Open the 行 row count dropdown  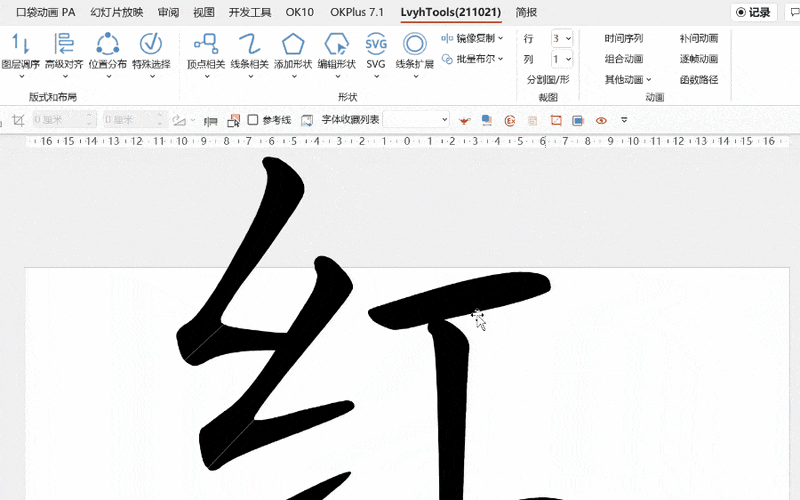[561, 38]
